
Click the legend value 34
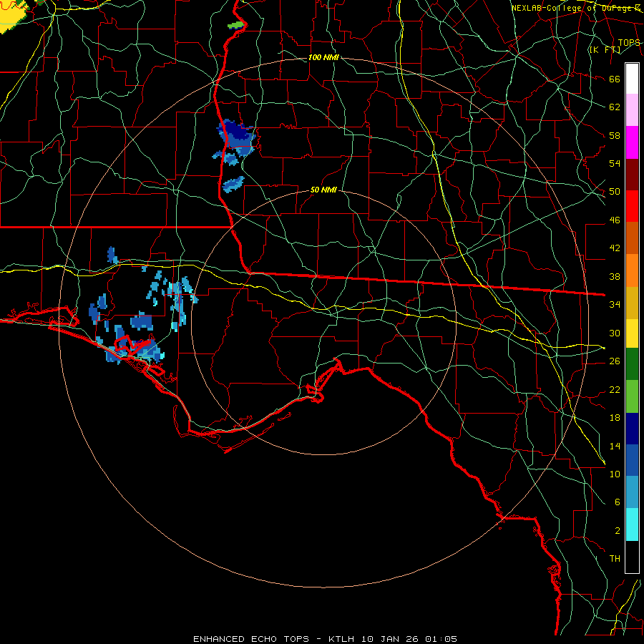pos(615,304)
